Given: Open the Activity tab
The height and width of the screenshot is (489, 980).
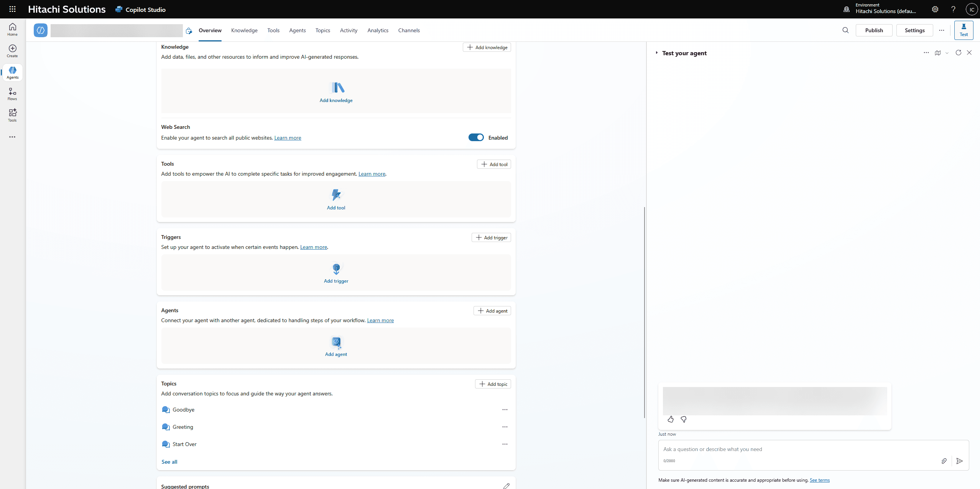Looking at the screenshot, I should pos(349,30).
